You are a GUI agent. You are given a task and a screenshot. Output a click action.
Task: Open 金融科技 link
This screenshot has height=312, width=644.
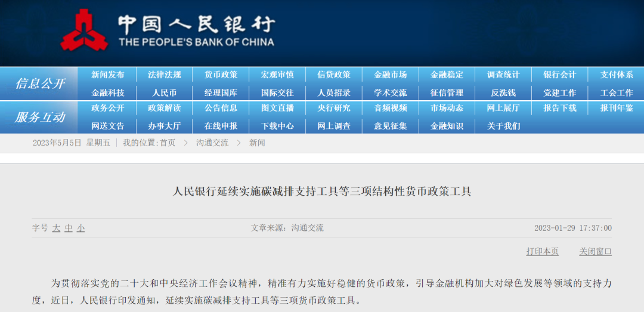click(x=107, y=93)
